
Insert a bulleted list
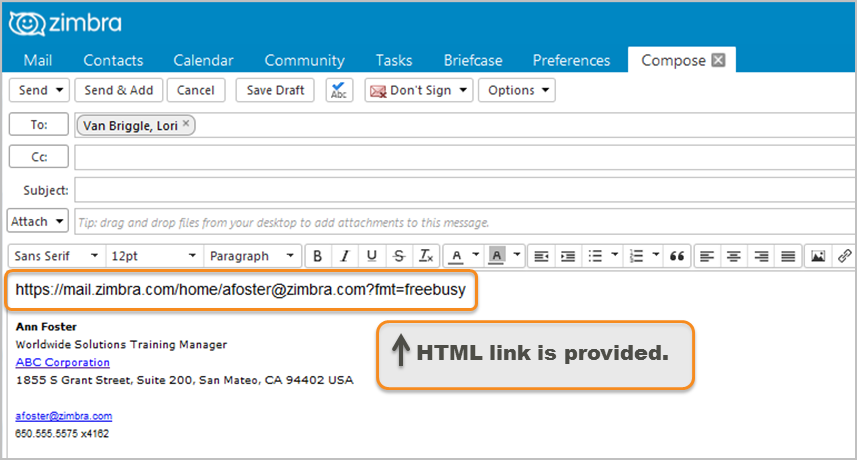[595, 256]
